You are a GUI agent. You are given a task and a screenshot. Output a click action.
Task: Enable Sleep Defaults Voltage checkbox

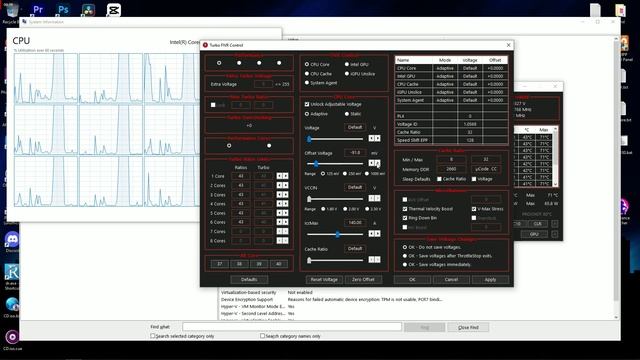pos(474,179)
